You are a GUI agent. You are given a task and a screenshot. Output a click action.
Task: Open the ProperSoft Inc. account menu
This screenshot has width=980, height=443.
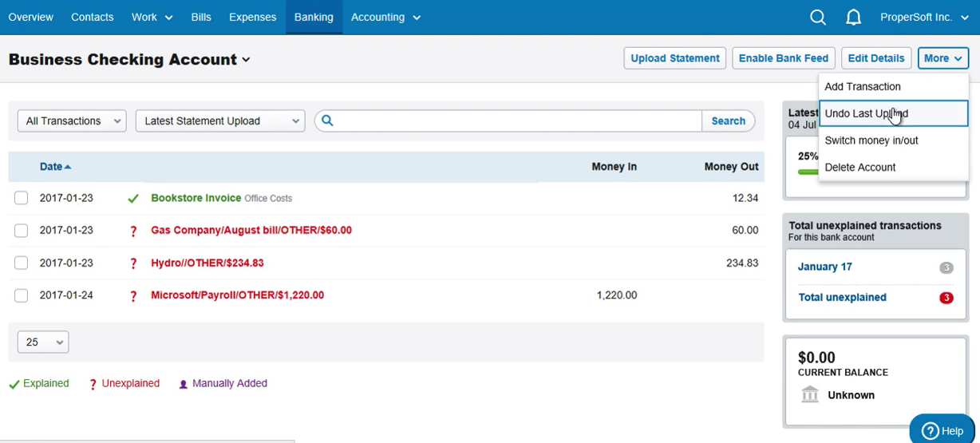(x=924, y=17)
